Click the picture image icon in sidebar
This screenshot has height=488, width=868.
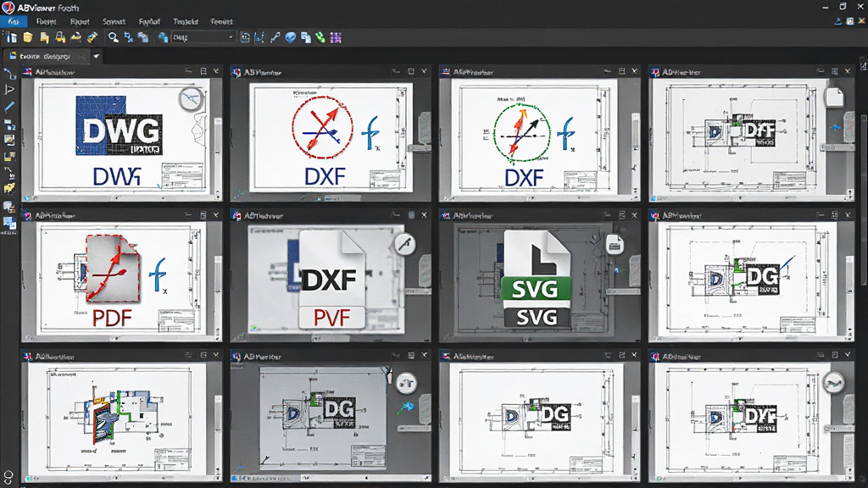[9, 140]
